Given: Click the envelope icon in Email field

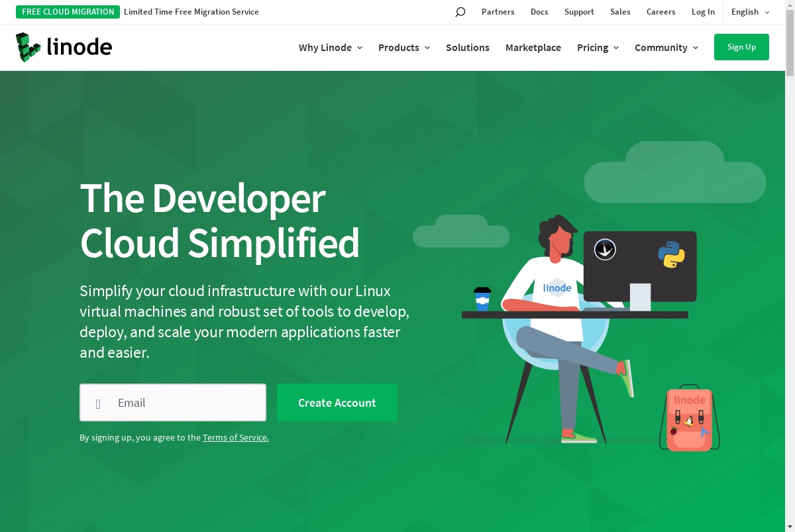Looking at the screenshot, I should pyautogui.click(x=98, y=403).
